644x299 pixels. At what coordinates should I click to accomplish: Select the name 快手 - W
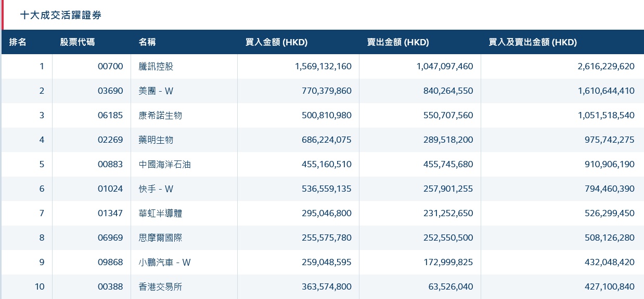pos(156,189)
